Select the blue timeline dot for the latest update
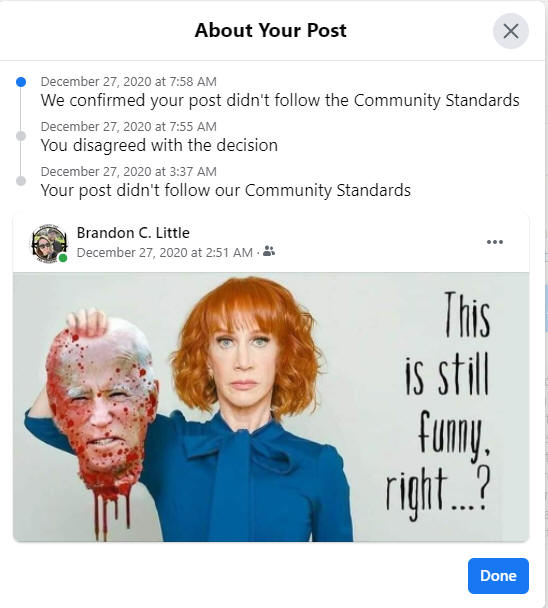Image resolution: width=548 pixels, height=608 pixels. (21, 82)
